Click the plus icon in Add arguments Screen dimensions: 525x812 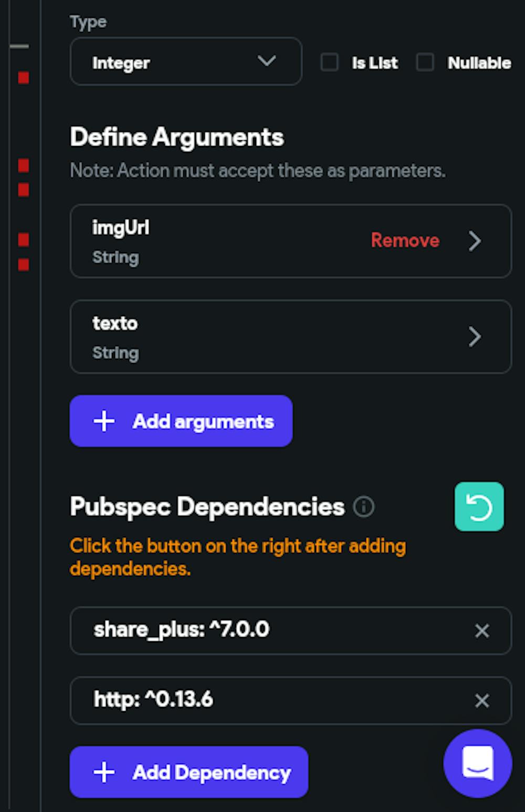tap(104, 421)
